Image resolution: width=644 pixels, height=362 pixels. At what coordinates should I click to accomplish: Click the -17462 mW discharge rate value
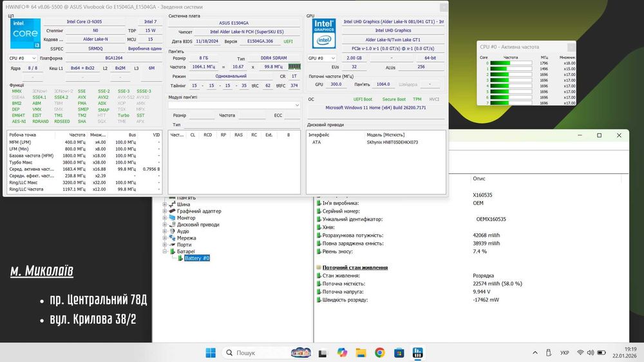[486, 300]
